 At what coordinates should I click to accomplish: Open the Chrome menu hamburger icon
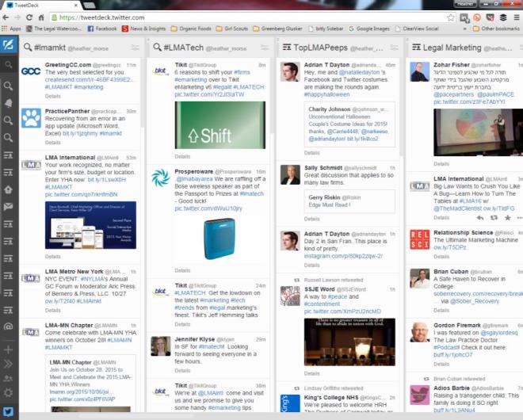517,17
